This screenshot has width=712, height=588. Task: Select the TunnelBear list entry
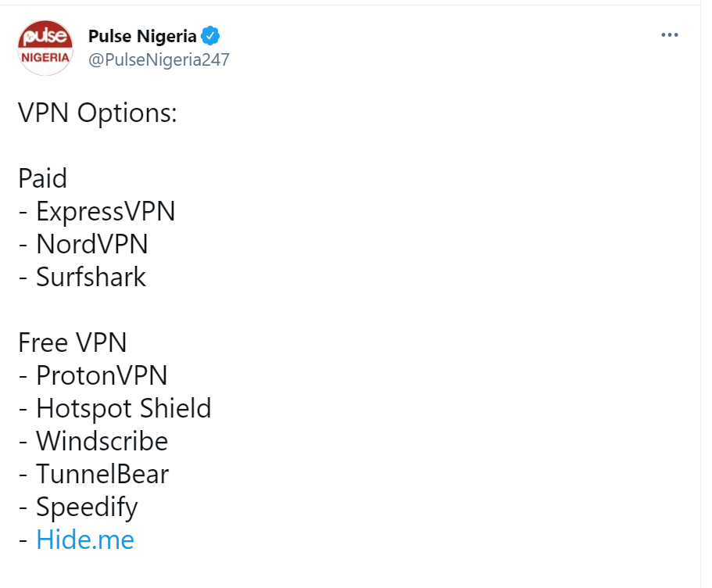[x=102, y=474]
